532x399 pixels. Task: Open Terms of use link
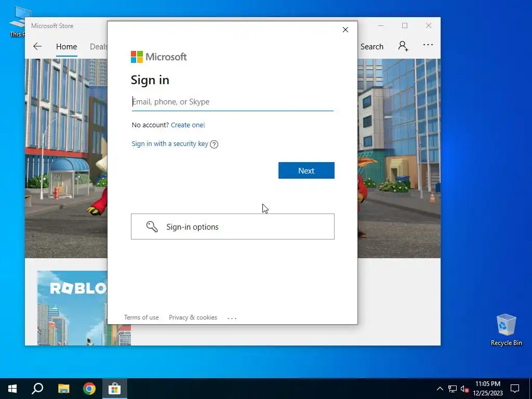coord(141,317)
